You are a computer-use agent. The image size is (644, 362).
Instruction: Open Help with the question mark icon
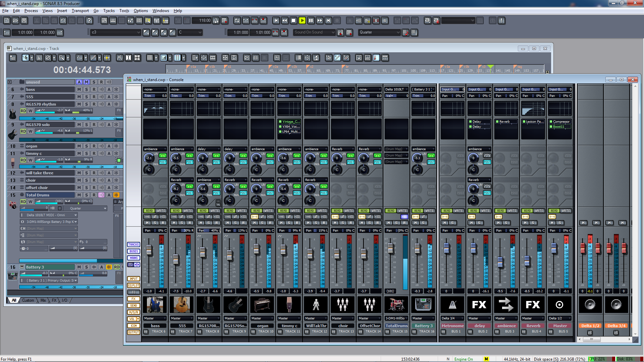(x=89, y=20)
